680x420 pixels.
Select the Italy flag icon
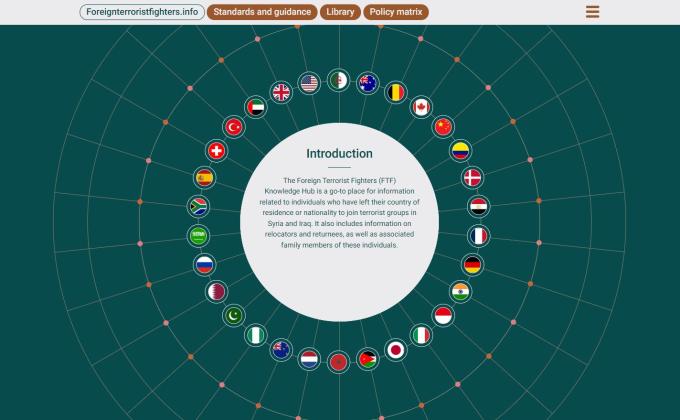click(421, 335)
